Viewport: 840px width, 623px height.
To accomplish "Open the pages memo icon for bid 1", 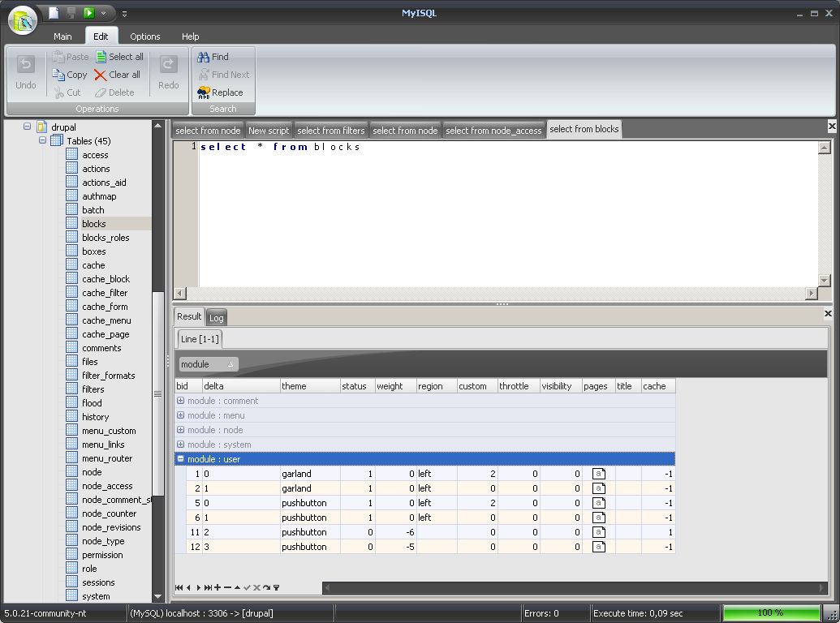I will coord(599,474).
